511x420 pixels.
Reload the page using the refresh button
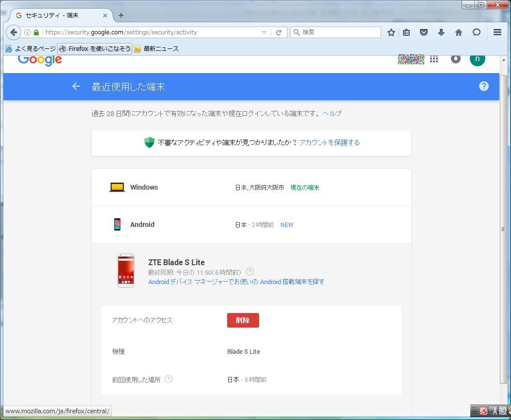click(x=279, y=32)
